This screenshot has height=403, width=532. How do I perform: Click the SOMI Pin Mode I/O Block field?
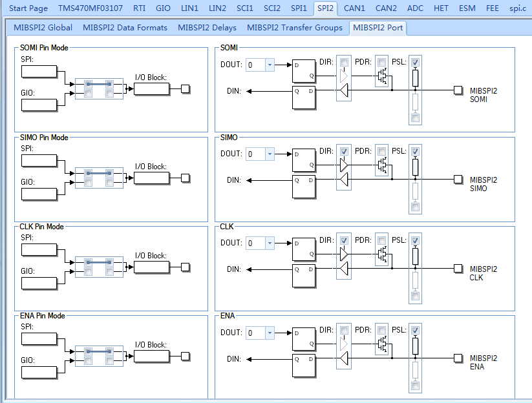pyautogui.click(x=151, y=89)
